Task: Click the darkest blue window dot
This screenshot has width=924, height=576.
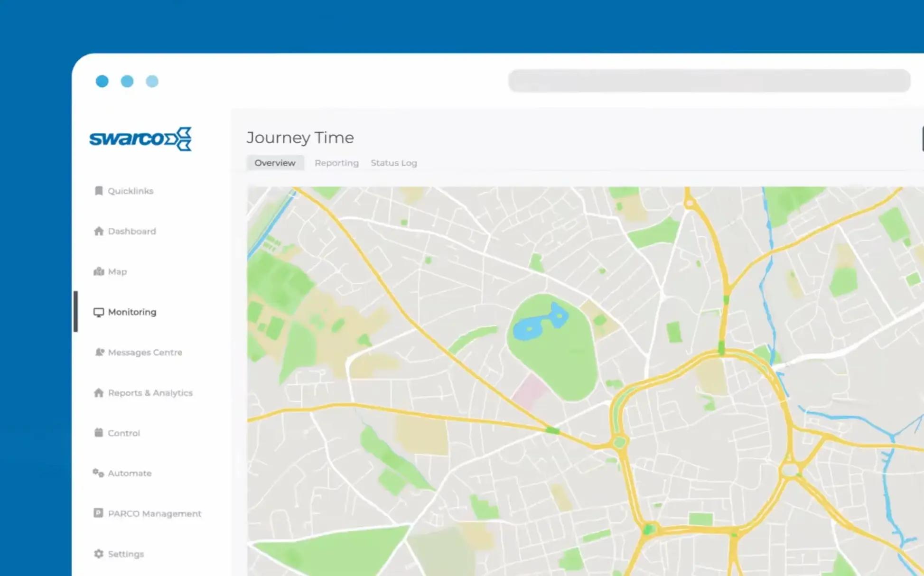Action: 102,81
